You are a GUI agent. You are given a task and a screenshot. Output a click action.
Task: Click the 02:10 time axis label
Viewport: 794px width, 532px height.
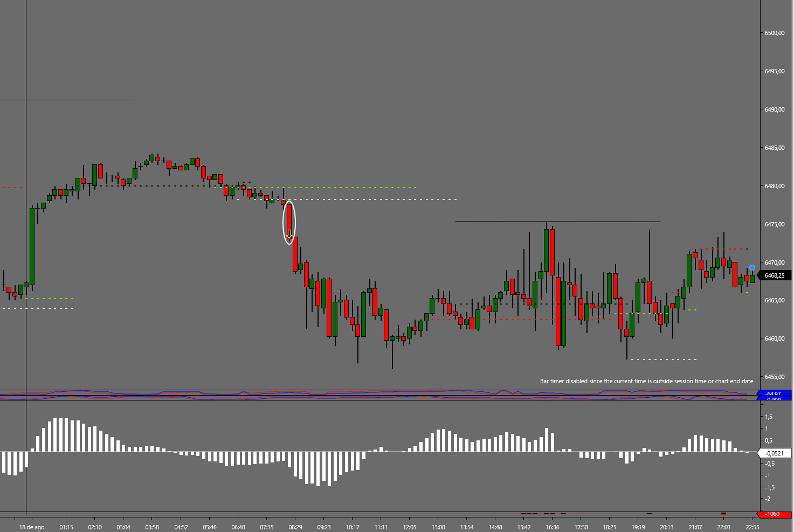[x=95, y=527]
